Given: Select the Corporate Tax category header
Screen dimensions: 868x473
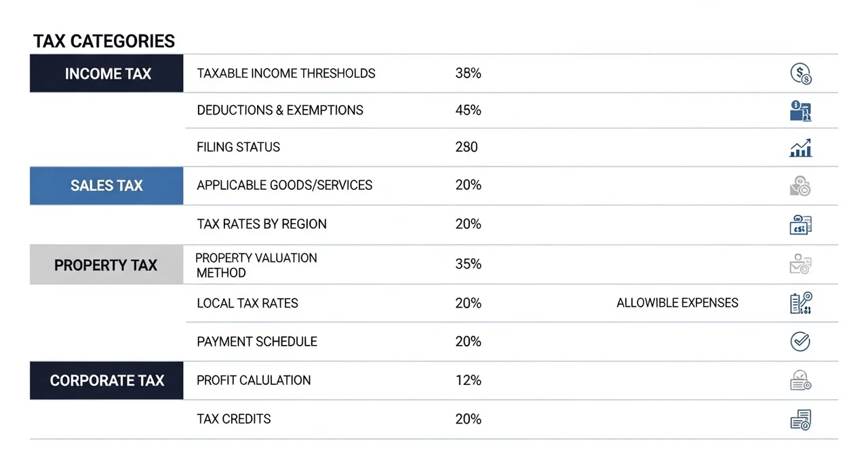Looking at the screenshot, I should 107,380.
